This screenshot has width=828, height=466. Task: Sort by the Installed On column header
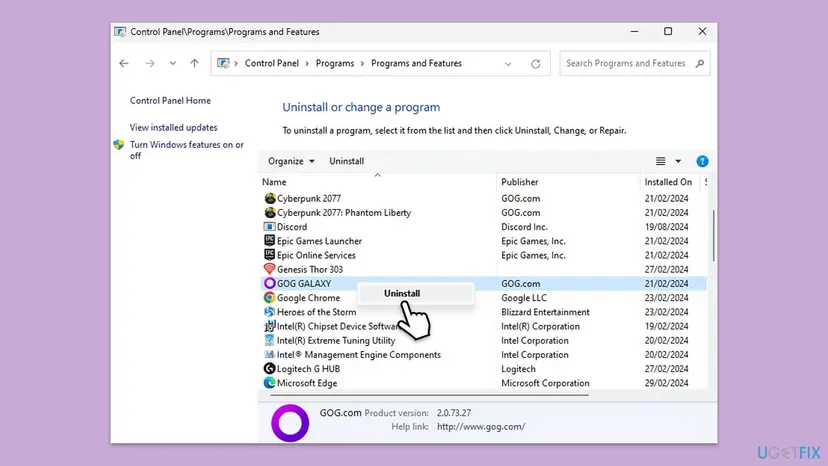pyautogui.click(x=668, y=182)
